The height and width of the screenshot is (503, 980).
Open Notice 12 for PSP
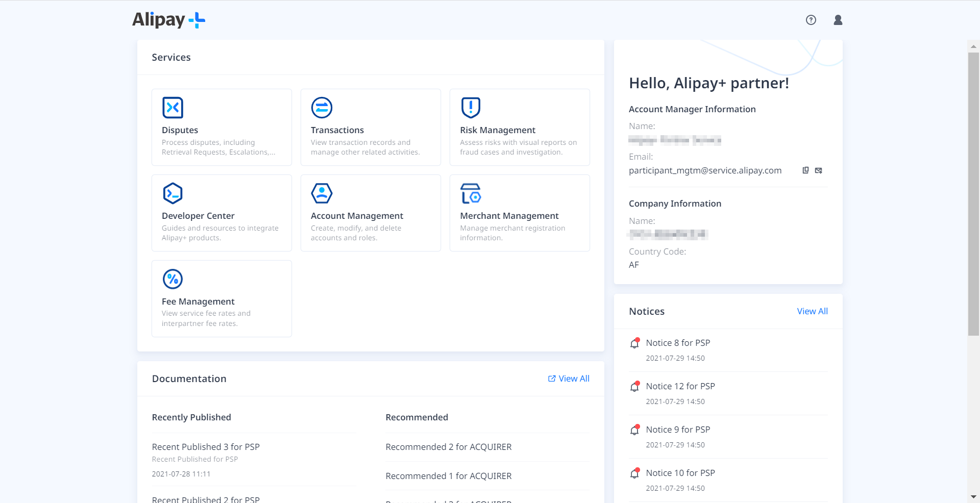pos(680,386)
